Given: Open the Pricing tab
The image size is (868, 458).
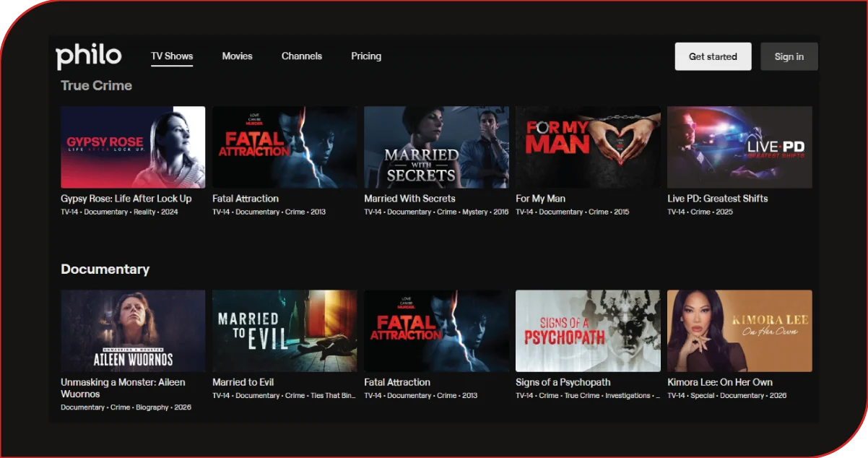Looking at the screenshot, I should click(x=366, y=56).
